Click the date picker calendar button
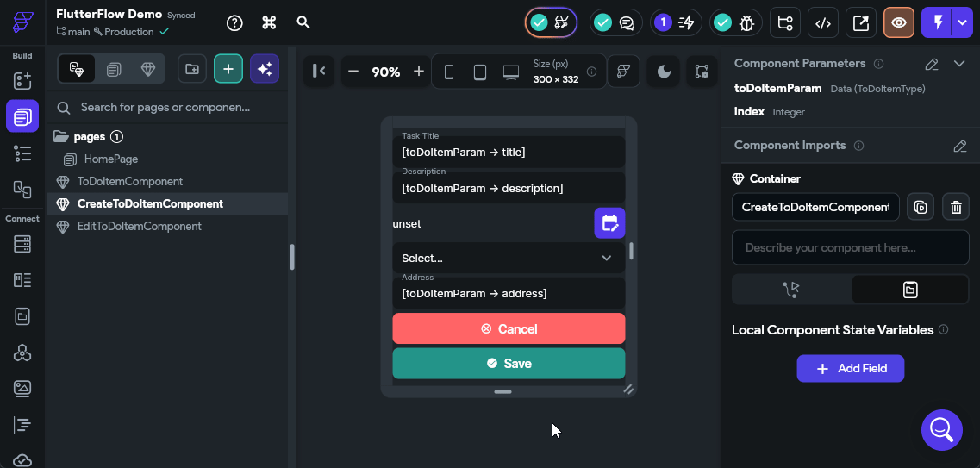 609,223
